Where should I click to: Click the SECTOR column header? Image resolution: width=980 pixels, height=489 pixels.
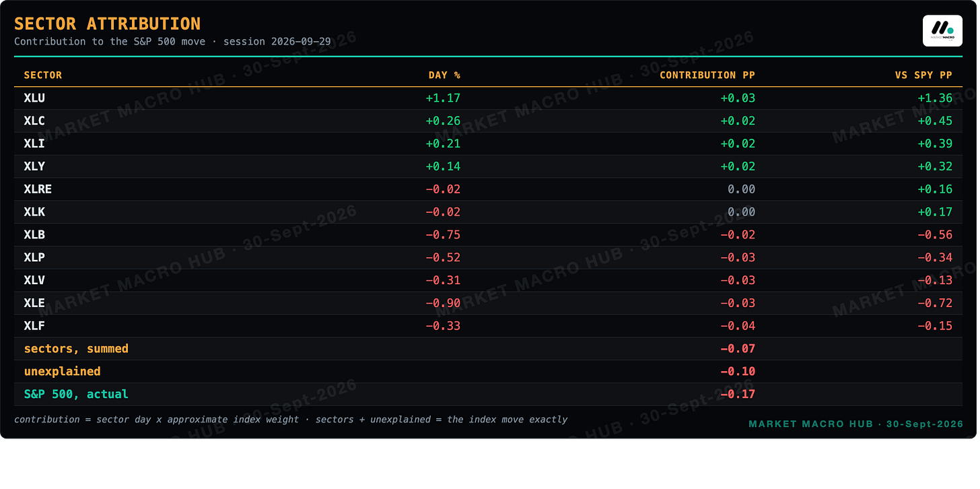43,75
